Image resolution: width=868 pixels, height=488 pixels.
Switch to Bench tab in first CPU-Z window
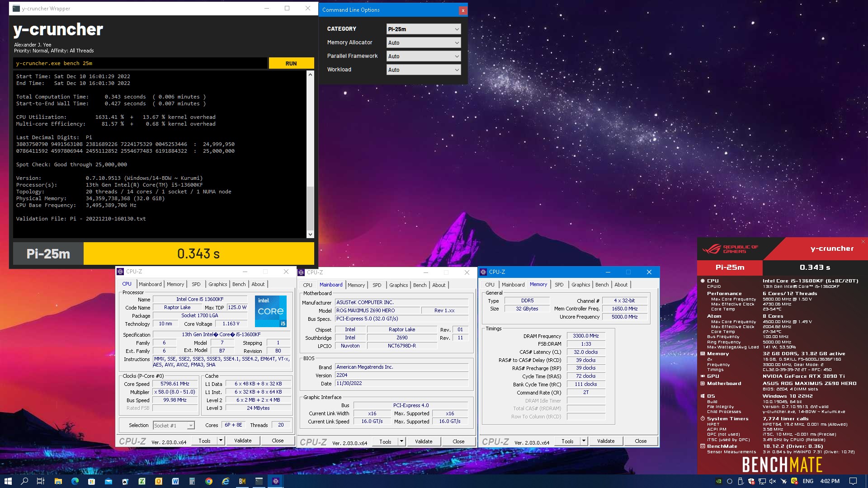239,284
